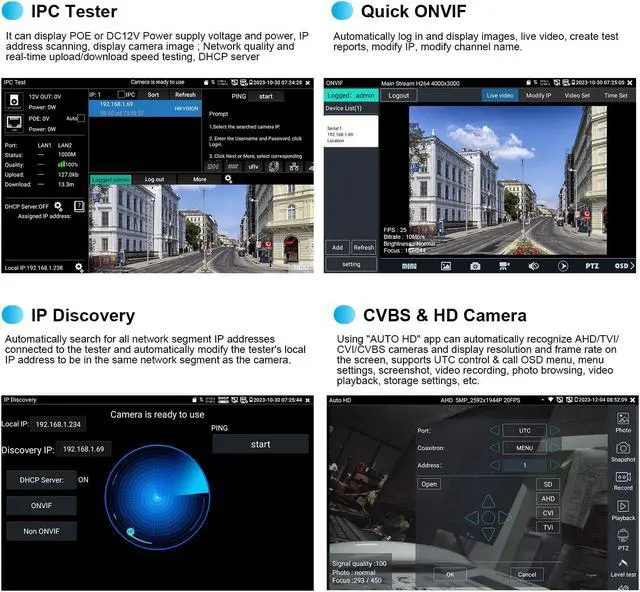Switch to the Modify IP tab
640x592 pixels.
(x=538, y=95)
